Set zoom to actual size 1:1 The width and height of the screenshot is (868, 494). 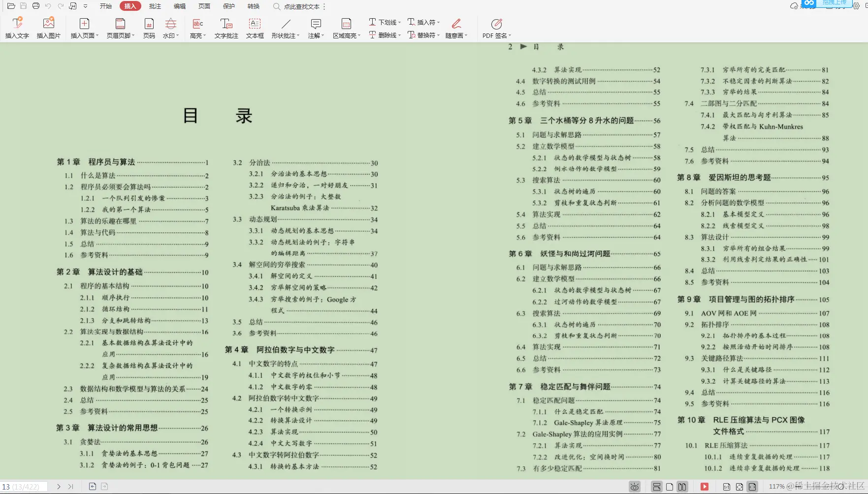[727, 487]
